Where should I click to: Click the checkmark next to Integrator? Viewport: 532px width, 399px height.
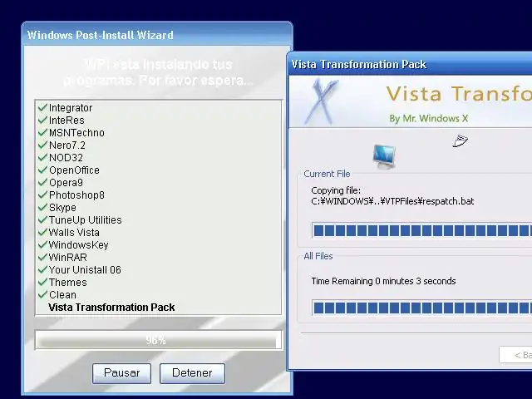42,107
